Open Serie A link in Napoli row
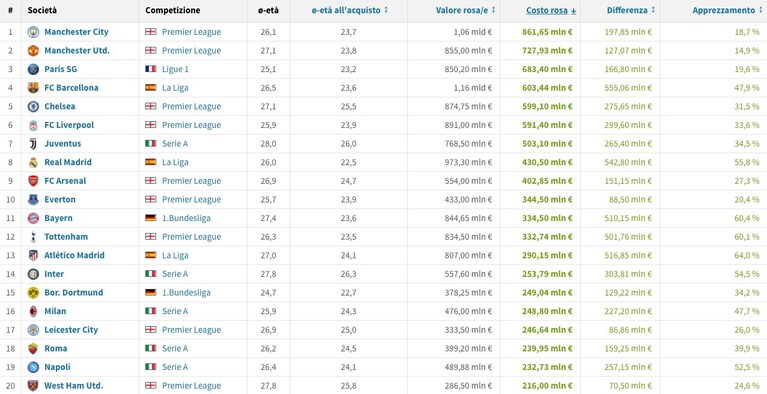Viewport: 767px width, 394px height. (x=175, y=367)
